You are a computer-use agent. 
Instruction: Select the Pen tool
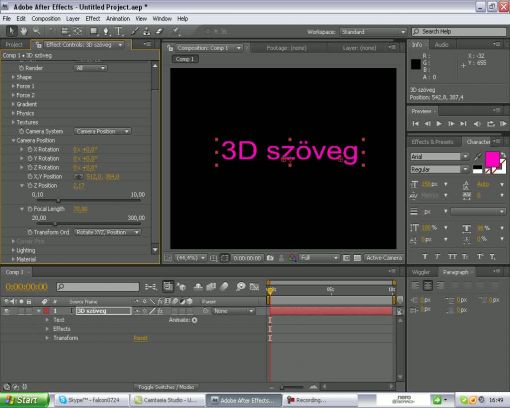tap(106, 31)
